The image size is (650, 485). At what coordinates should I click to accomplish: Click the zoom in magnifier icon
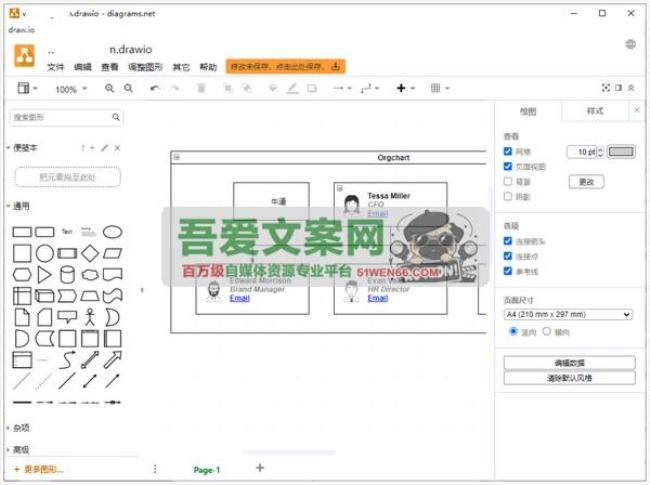(109, 88)
